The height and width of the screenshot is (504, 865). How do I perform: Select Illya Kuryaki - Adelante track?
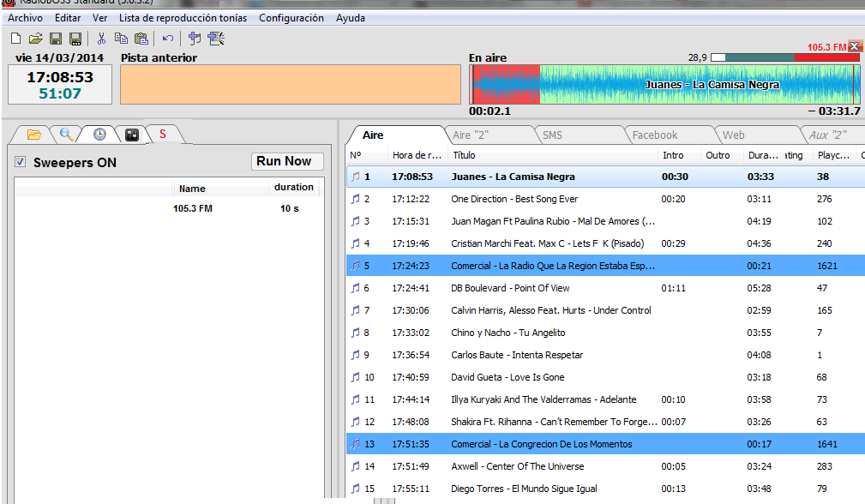[605, 399]
